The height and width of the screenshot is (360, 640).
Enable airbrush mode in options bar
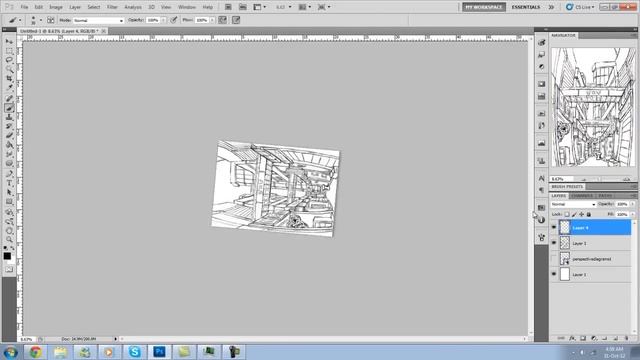click(222, 20)
